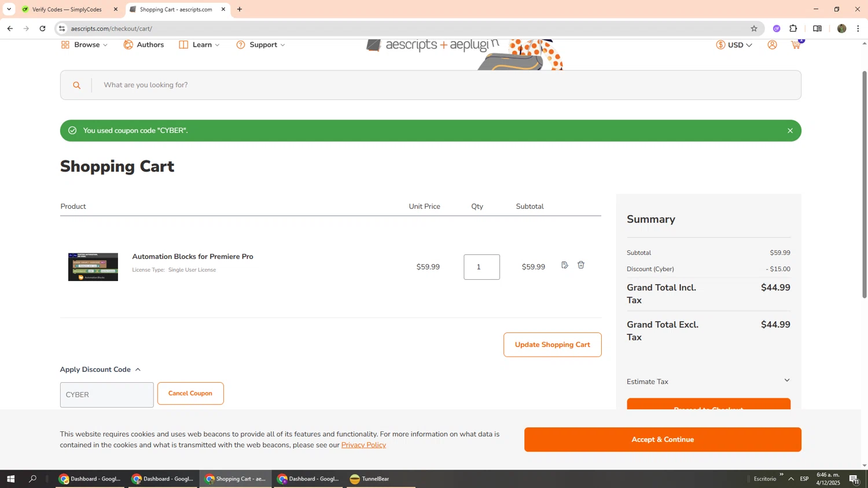This screenshot has width=868, height=488.
Task: Click the Update Shopping Cart button
Action: click(x=552, y=345)
